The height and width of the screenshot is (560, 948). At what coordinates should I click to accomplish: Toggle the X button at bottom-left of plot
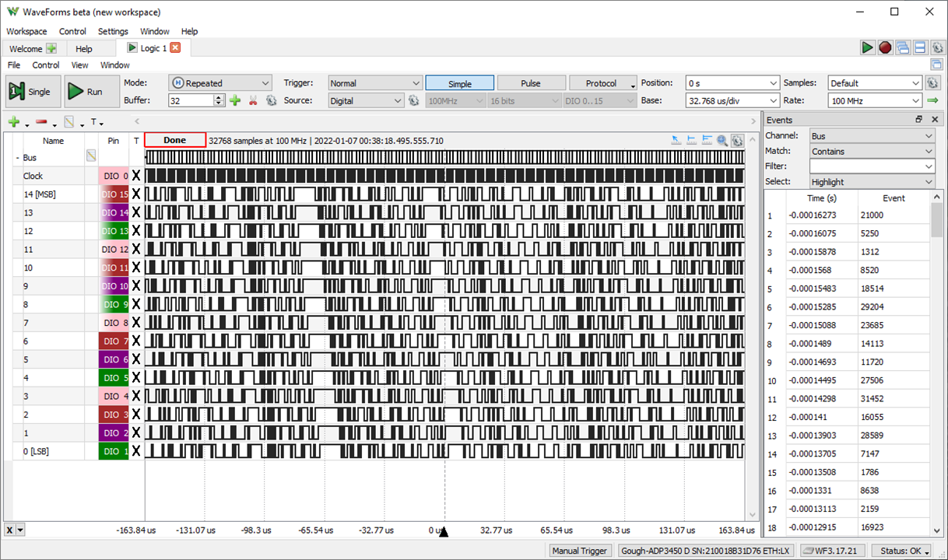click(9, 530)
